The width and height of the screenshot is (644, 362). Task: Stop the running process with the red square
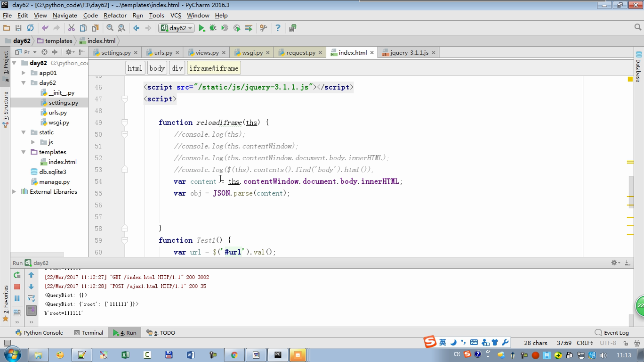click(x=17, y=287)
